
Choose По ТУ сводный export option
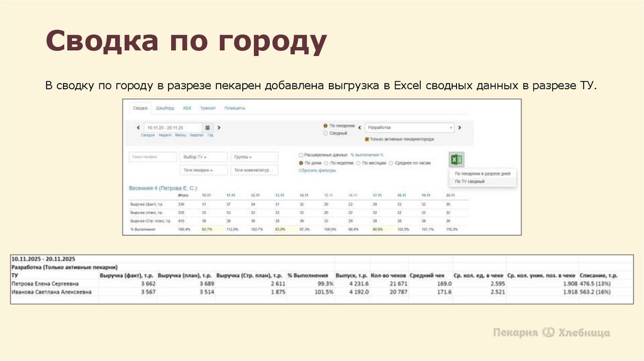[x=469, y=181]
